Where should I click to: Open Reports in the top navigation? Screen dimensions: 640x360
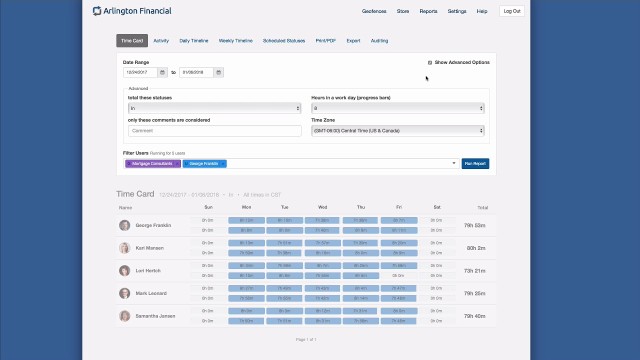429,11
